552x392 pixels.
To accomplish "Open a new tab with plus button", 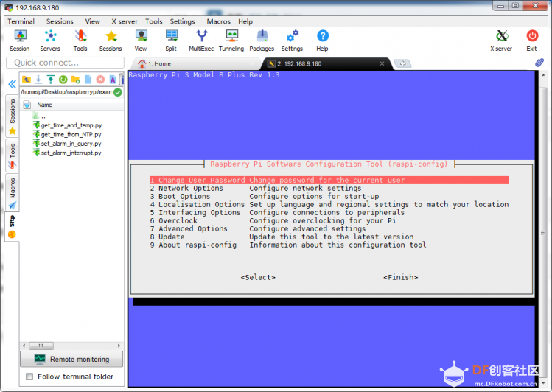I will point(402,63).
